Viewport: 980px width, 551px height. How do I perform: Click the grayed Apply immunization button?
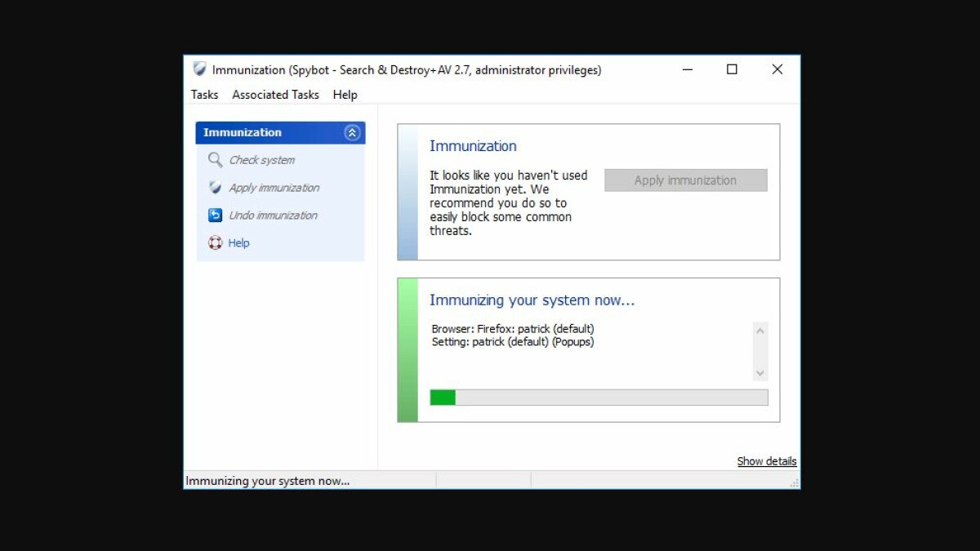click(x=686, y=180)
